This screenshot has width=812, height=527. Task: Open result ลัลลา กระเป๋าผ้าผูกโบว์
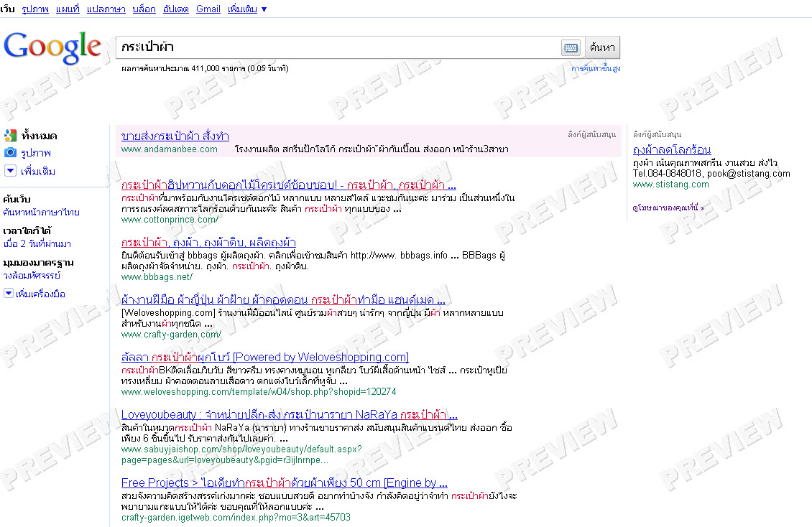click(x=265, y=357)
